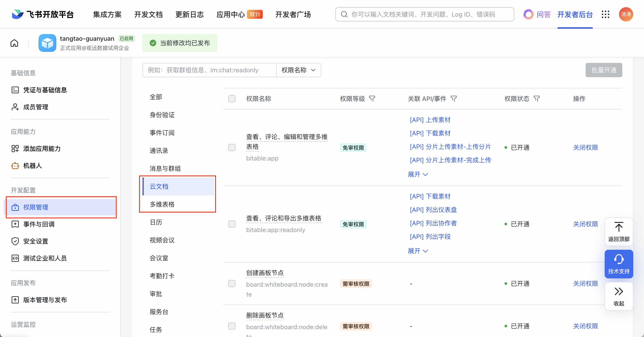Open the [API] 分片上传素材-完成上传 link
This screenshot has height=337, width=644.
450,160
